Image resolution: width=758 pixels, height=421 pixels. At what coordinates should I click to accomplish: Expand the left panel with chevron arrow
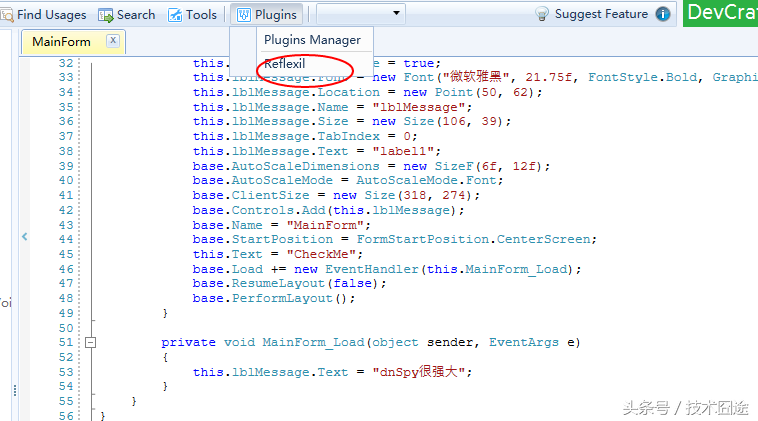(25, 236)
